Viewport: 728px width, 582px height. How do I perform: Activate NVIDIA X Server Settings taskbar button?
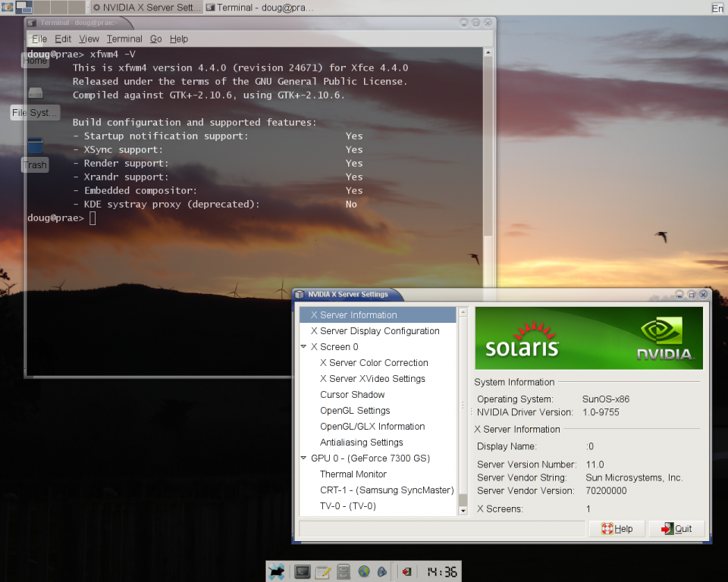point(146,8)
